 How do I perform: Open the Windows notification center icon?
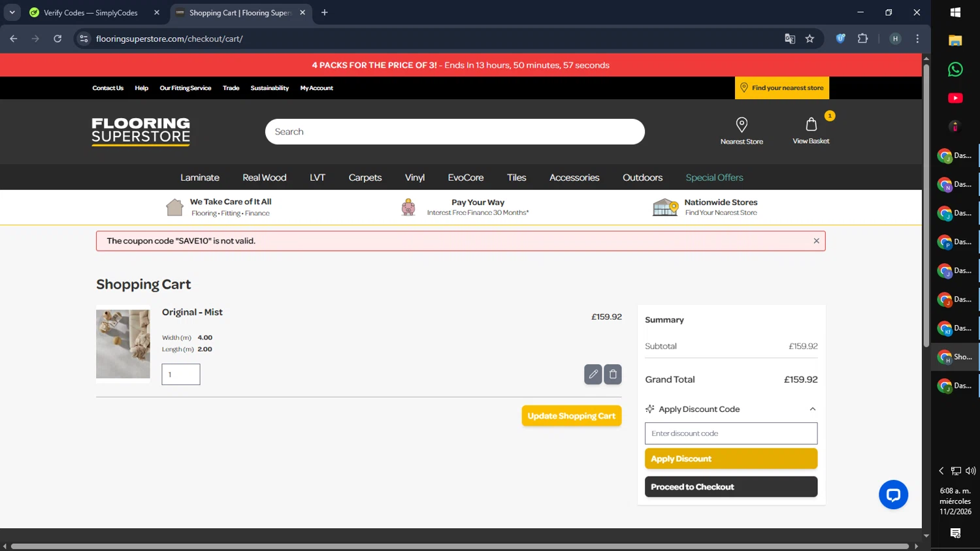(x=955, y=533)
